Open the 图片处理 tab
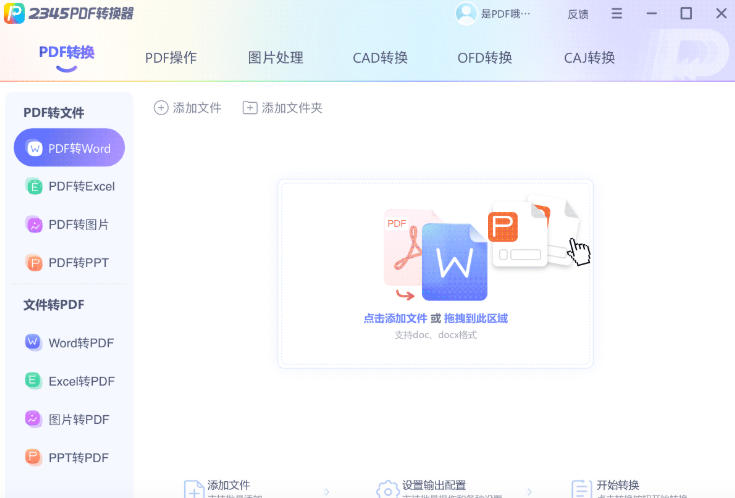The height and width of the screenshot is (498, 735). click(275, 58)
